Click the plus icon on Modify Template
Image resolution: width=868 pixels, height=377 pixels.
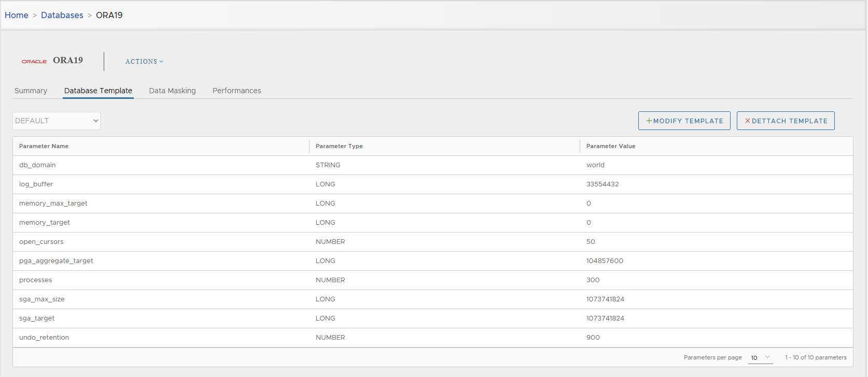pos(649,121)
